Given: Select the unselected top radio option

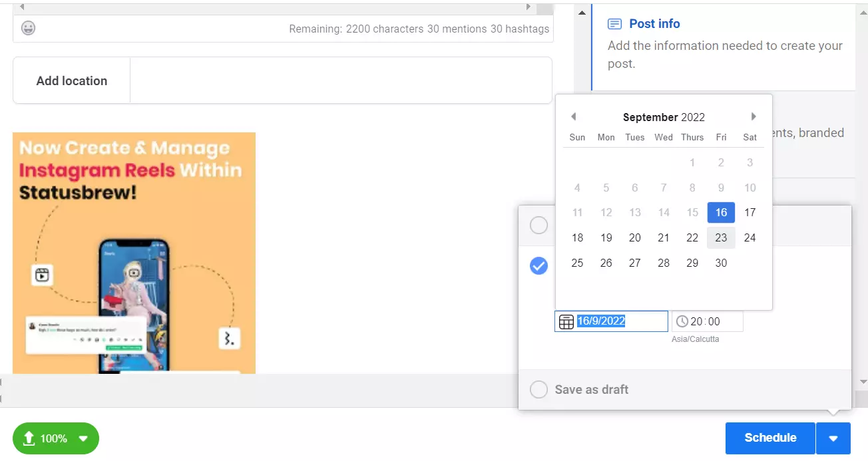Looking at the screenshot, I should 539,226.
